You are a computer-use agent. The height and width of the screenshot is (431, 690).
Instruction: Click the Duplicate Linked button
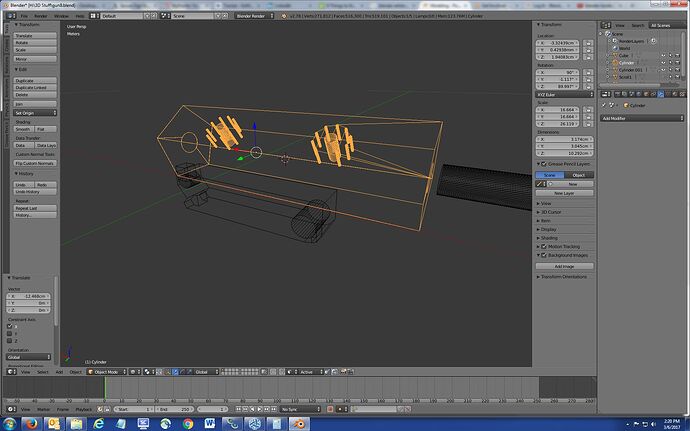click(35, 88)
